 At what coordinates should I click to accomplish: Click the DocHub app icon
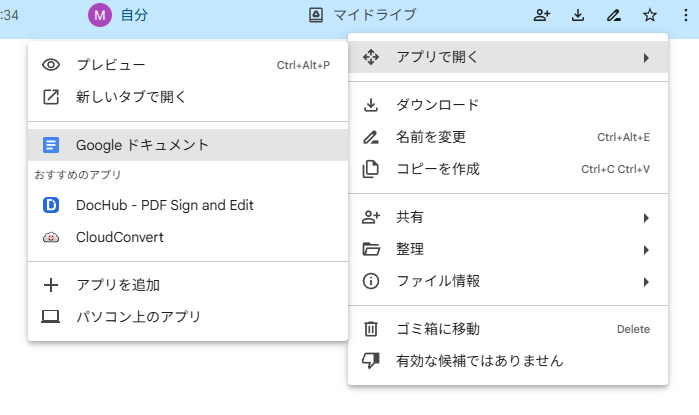(x=51, y=205)
